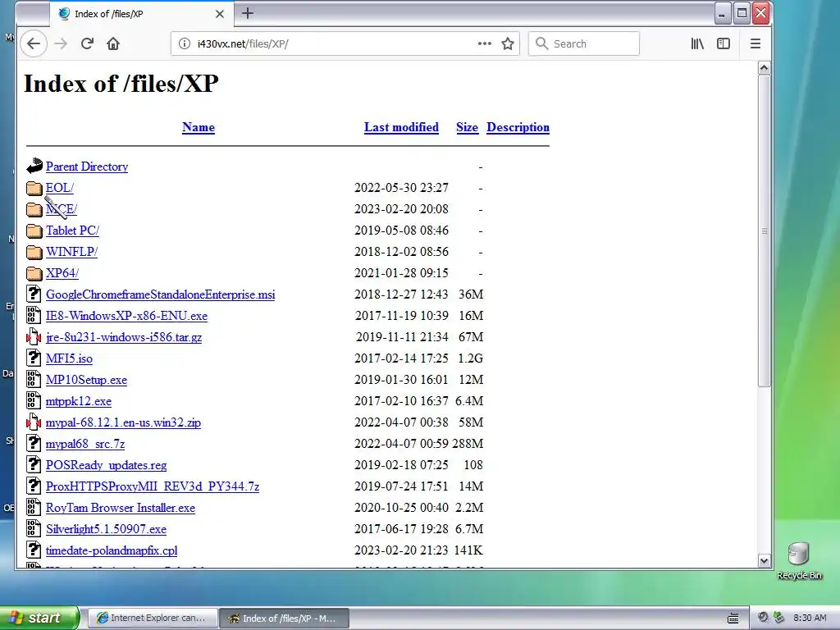Viewport: 840px width, 630px height.
Task: Click the XP64 folder icon
Action: (x=34, y=273)
